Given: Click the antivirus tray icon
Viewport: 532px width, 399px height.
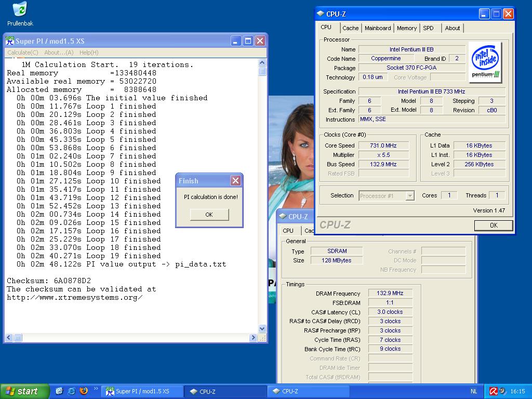Looking at the screenshot, I should [493, 391].
